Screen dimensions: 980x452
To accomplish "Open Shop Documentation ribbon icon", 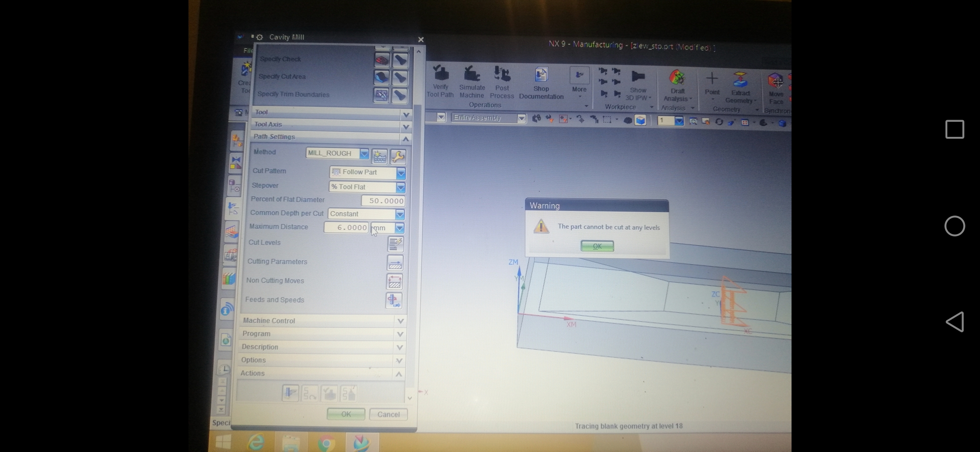I will 541,83.
